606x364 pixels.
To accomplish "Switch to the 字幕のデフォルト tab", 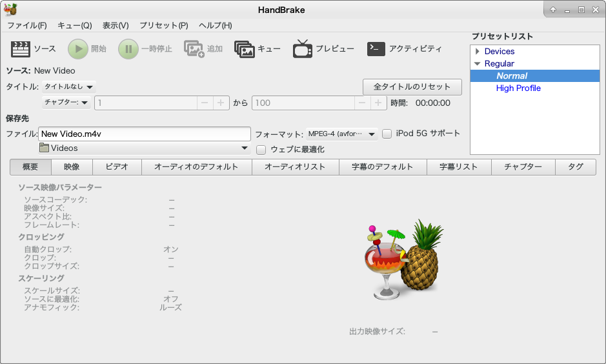I will click(383, 167).
